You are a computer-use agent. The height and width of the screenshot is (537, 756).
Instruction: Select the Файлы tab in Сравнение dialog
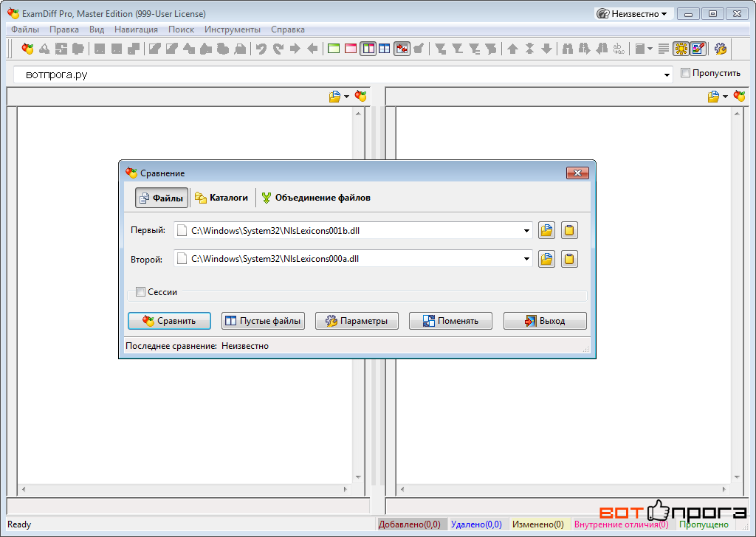162,198
